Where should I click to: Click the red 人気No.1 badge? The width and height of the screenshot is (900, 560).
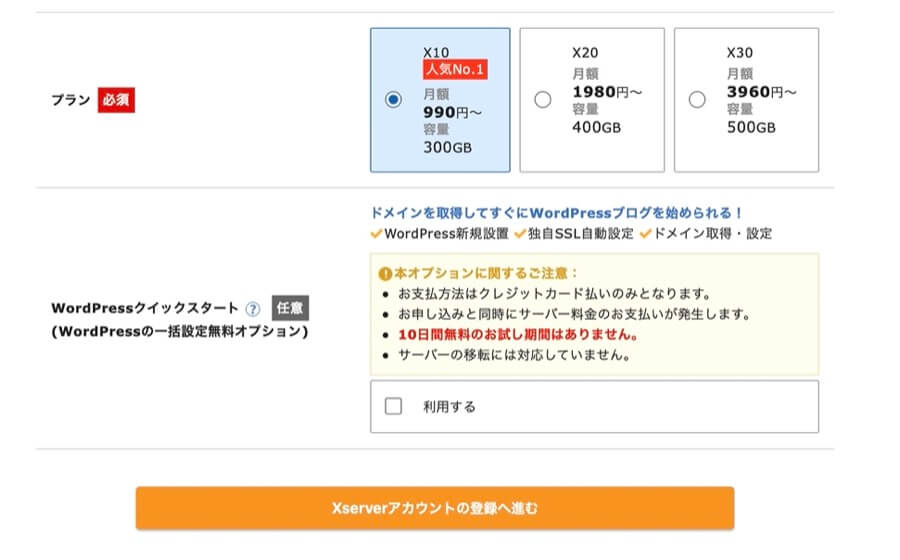pyautogui.click(x=455, y=70)
